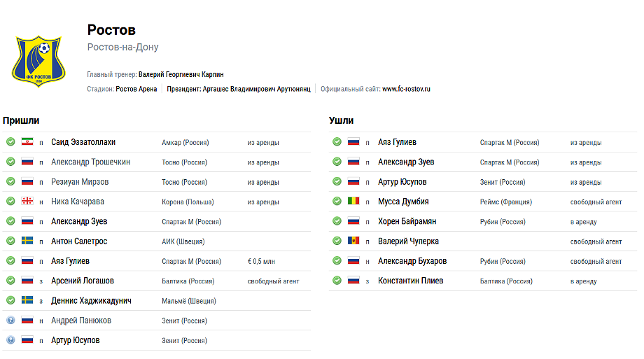Viewport: 644px width, 359px height.
Task: Click the Mali flag next to Мусса Думбия
Action: (353, 202)
